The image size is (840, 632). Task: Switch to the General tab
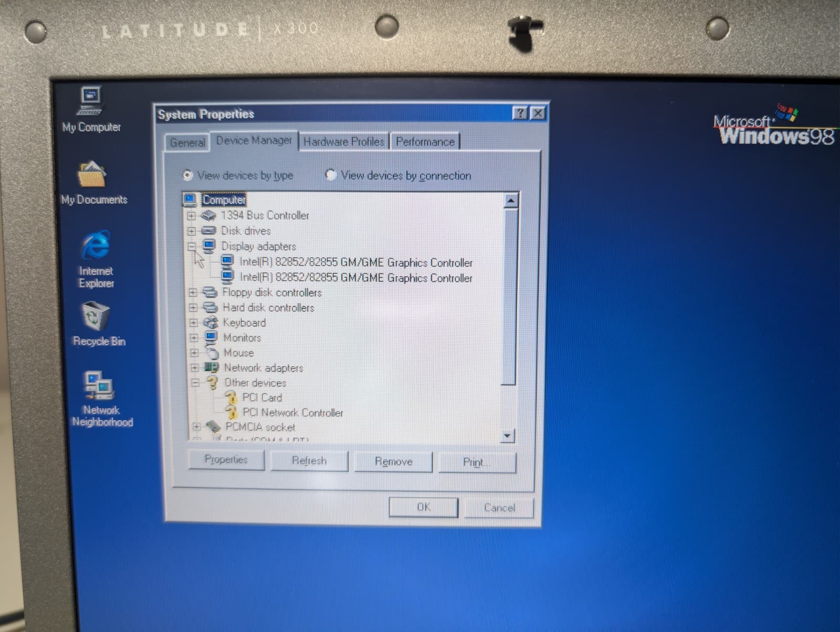[187, 143]
